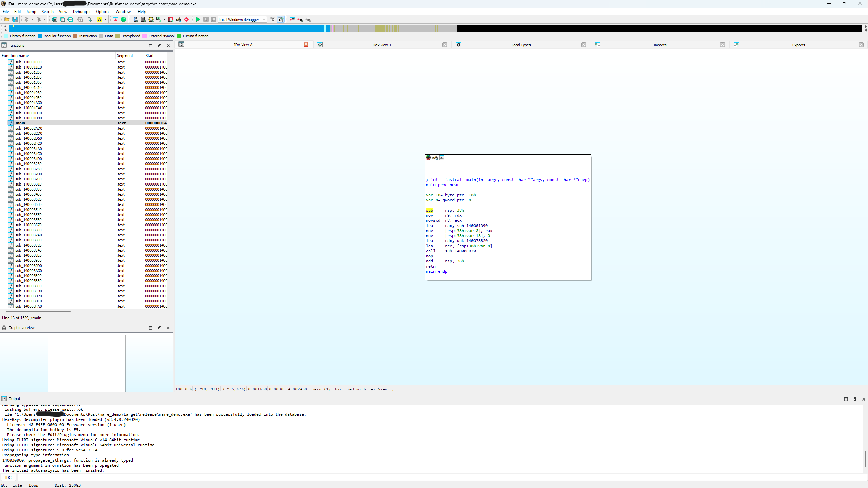Image resolution: width=868 pixels, height=488 pixels.
Task: Click the breakpoint list toolbar icon
Action: (x=292, y=19)
